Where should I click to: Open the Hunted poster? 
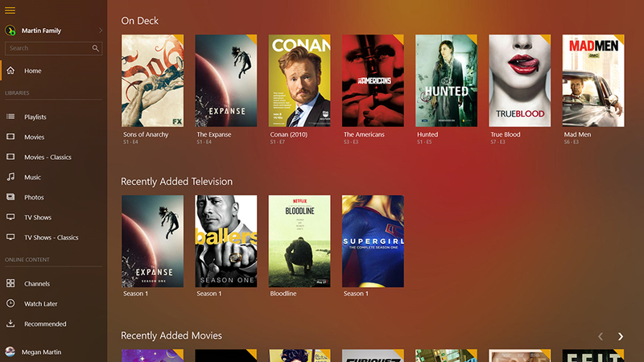click(447, 80)
